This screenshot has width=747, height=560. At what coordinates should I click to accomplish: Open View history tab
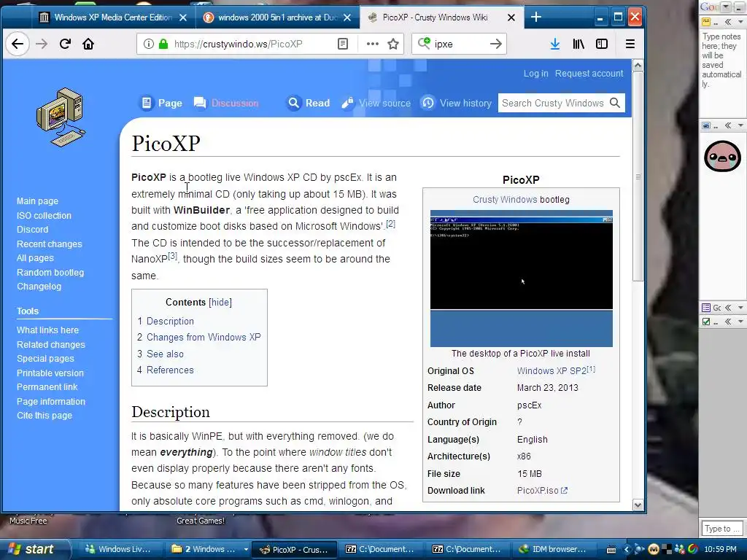pos(457,103)
